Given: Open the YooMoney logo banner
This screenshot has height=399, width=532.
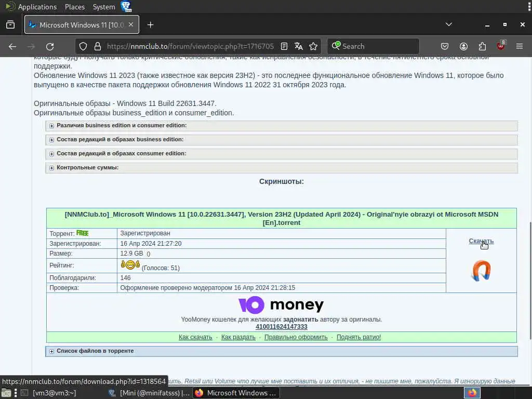Looking at the screenshot, I should (x=281, y=304).
